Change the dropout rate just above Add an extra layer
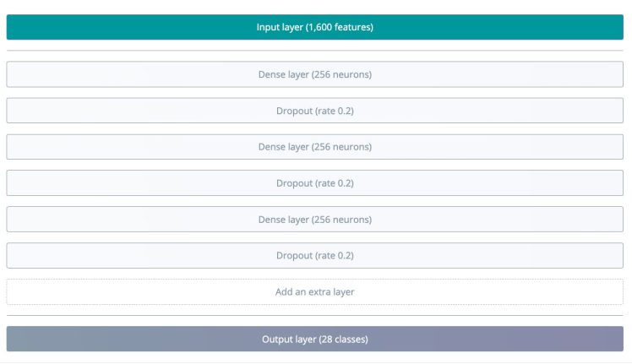This screenshot has width=632, height=364. [x=315, y=256]
